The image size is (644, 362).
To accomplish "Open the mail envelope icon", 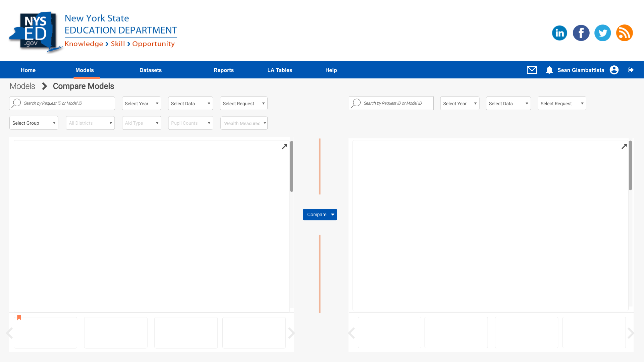I will click(x=532, y=70).
